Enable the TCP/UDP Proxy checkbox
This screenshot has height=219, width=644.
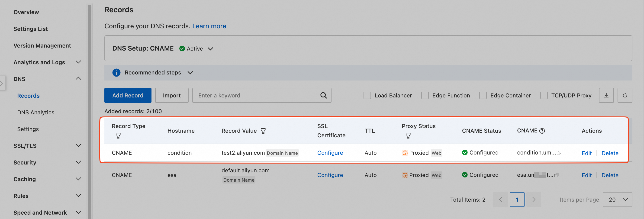pos(544,95)
